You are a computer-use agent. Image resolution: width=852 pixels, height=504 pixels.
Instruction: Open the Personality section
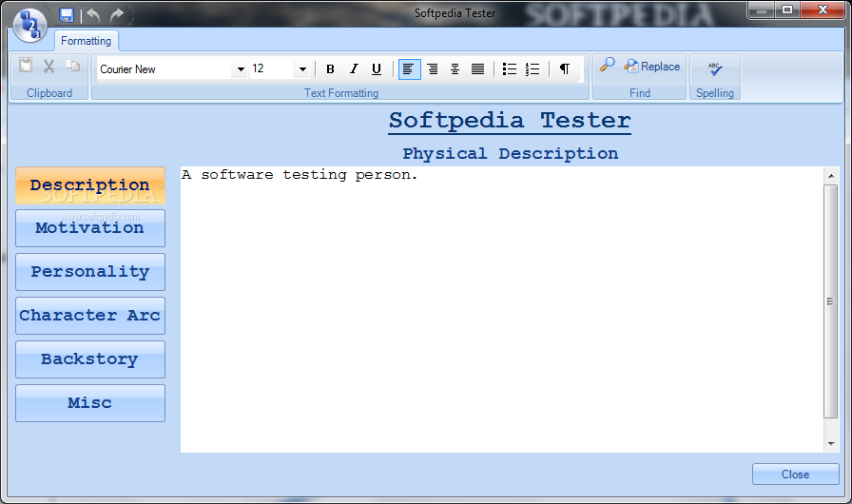pyautogui.click(x=90, y=272)
